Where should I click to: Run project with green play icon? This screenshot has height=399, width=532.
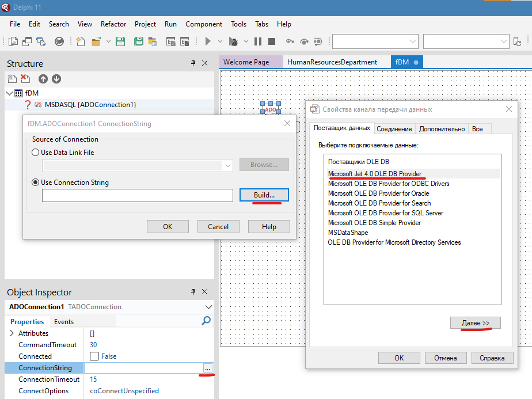208,41
